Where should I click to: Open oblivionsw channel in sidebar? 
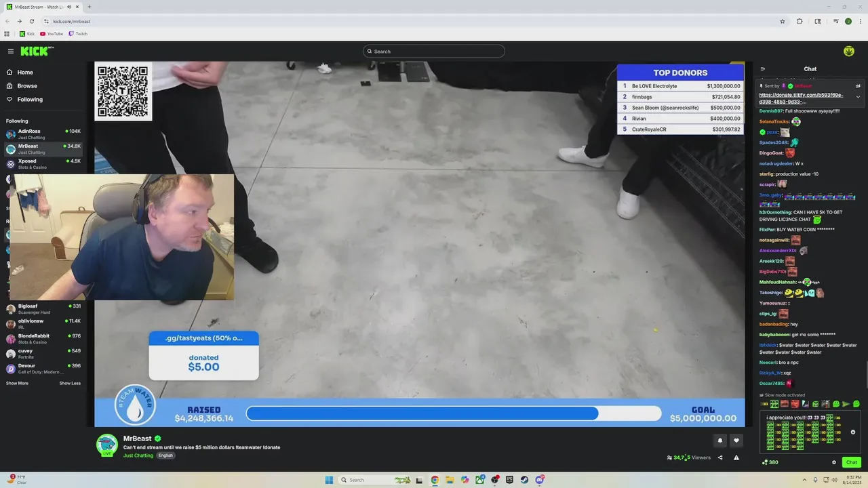43,324
